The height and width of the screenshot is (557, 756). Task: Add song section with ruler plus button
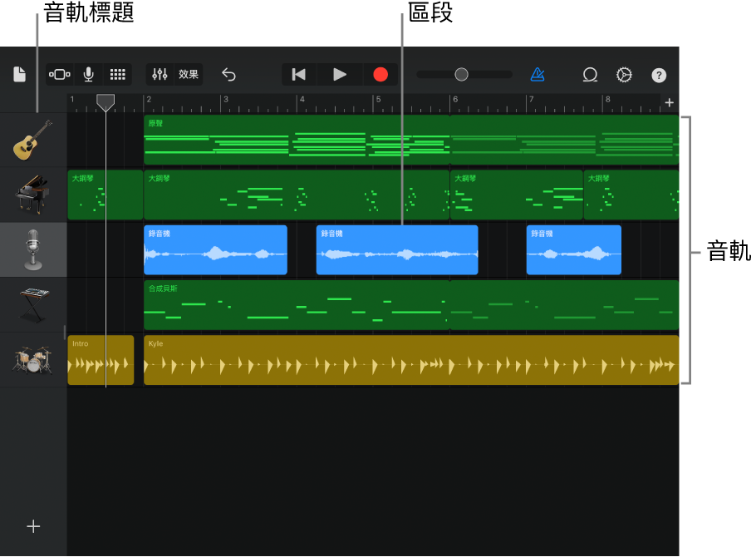[x=669, y=102]
